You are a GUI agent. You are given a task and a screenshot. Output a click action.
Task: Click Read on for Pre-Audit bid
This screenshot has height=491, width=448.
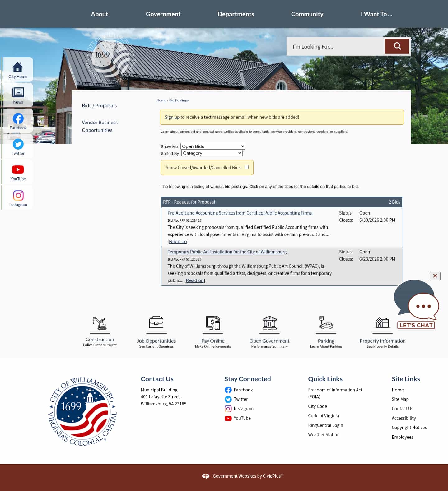(178, 242)
